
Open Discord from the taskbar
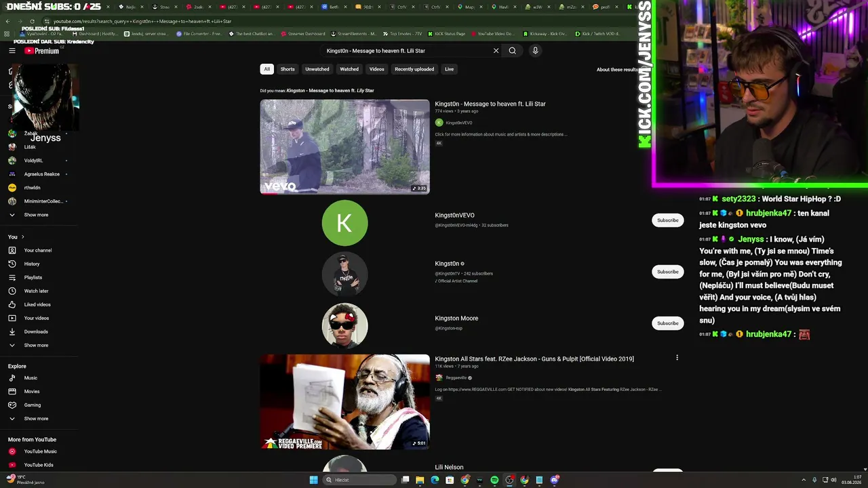555,480
